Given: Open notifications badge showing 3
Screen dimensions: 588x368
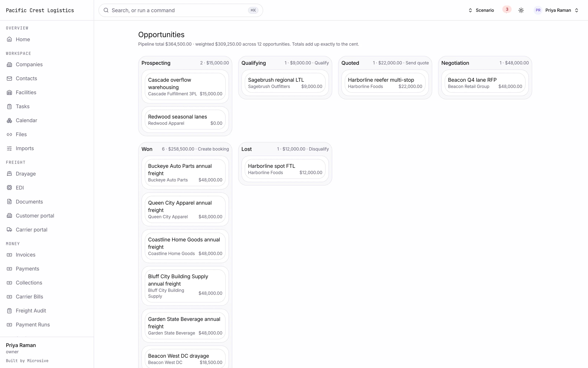Looking at the screenshot, I should (x=507, y=10).
